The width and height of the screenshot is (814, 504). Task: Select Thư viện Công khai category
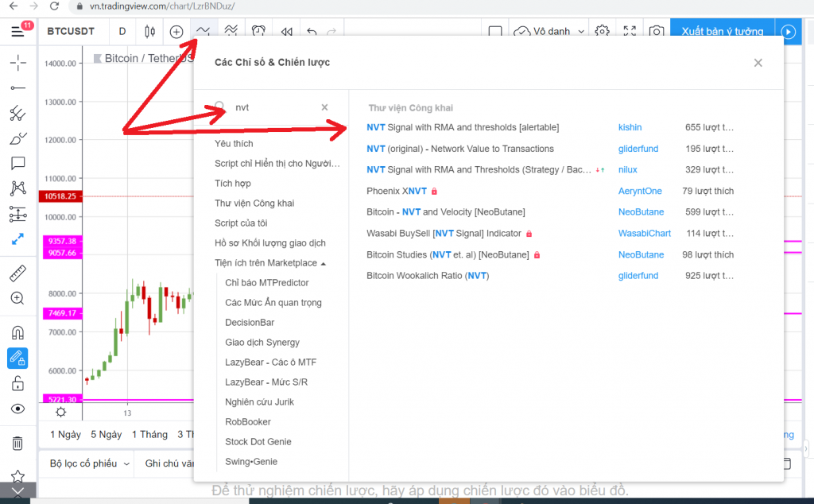click(x=254, y=203)
